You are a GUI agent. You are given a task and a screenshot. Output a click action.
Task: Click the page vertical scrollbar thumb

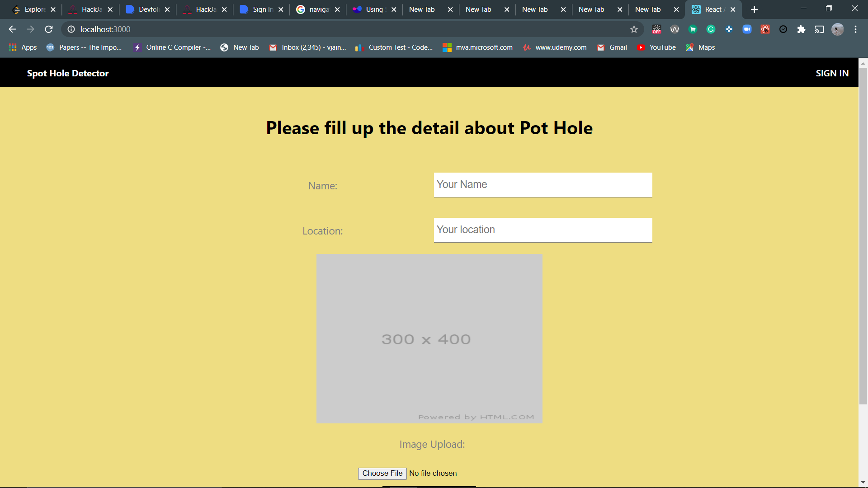pyautogui.click(x=863, y=235)
